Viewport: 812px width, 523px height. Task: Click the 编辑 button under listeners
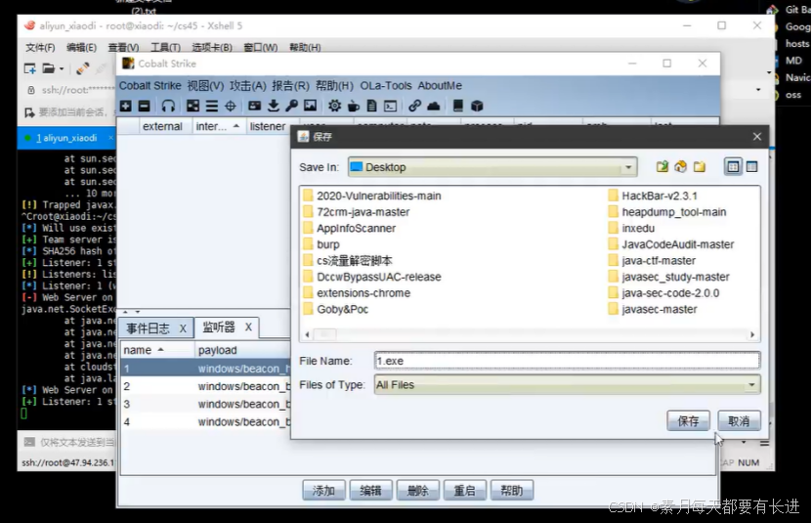point(370,491)
